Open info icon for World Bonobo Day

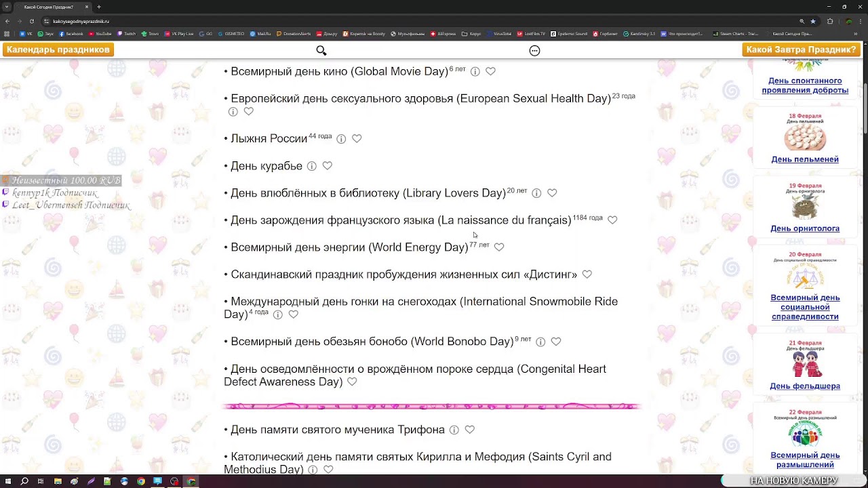(540, 342)
